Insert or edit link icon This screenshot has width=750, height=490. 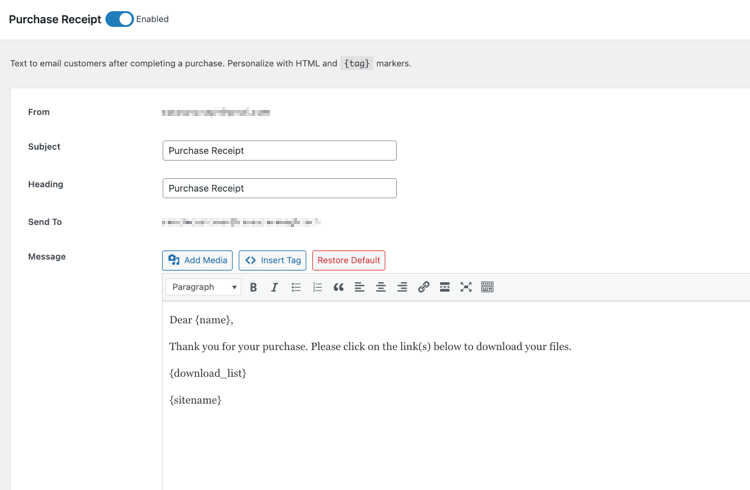[423, 287]
